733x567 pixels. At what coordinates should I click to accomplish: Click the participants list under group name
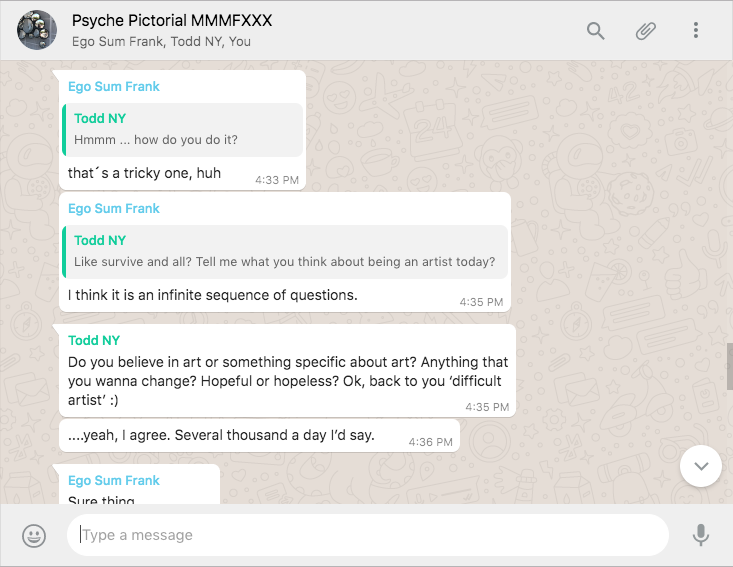coord(161,42)
